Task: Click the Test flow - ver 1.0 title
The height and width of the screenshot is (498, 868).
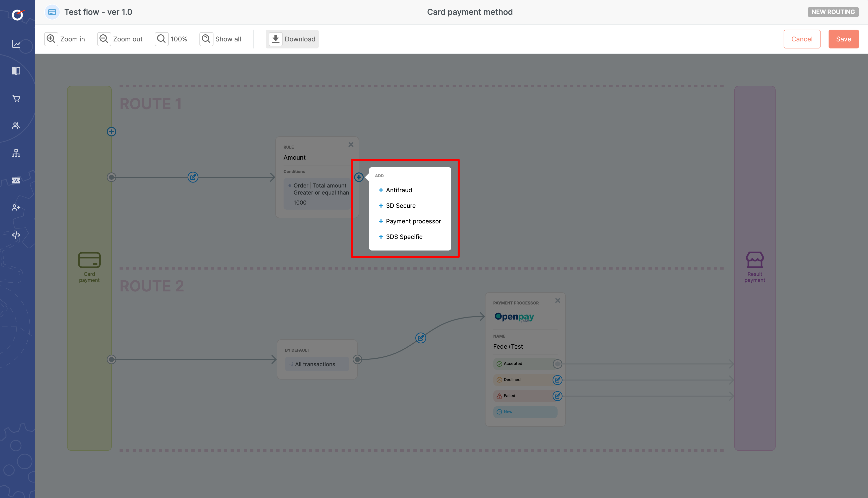Action: 98,12
